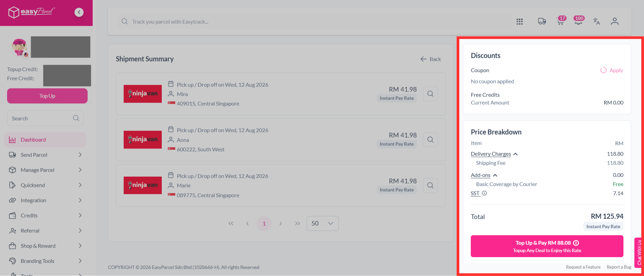Open the shopping cart with 17 items
644x276 pixels.
coord(561,21)
